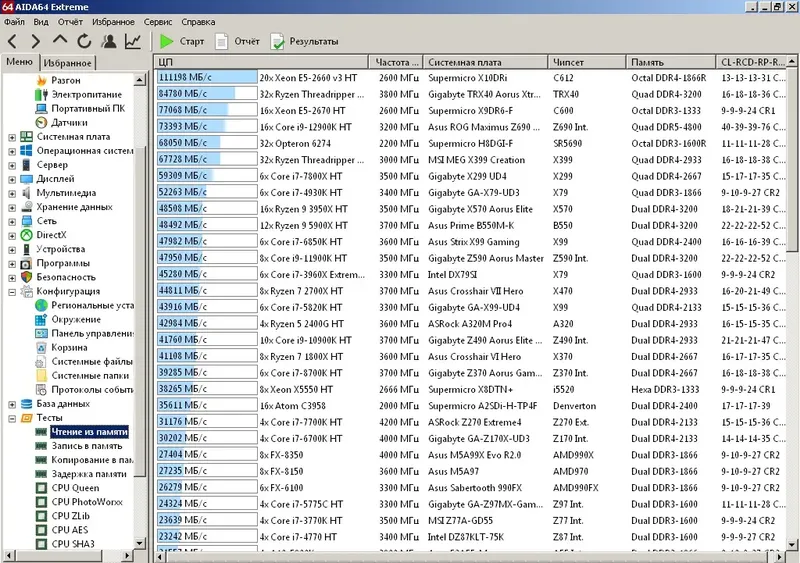The width and height of the screenshot is (800, 563).
Task: Sort by the Чипсет column header
Action: click(587, 62)
